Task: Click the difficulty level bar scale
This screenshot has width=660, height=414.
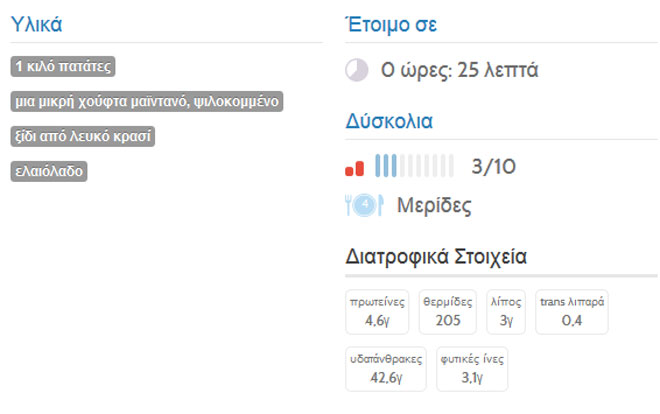Action: pyautogui.click(x=413, y=166)
